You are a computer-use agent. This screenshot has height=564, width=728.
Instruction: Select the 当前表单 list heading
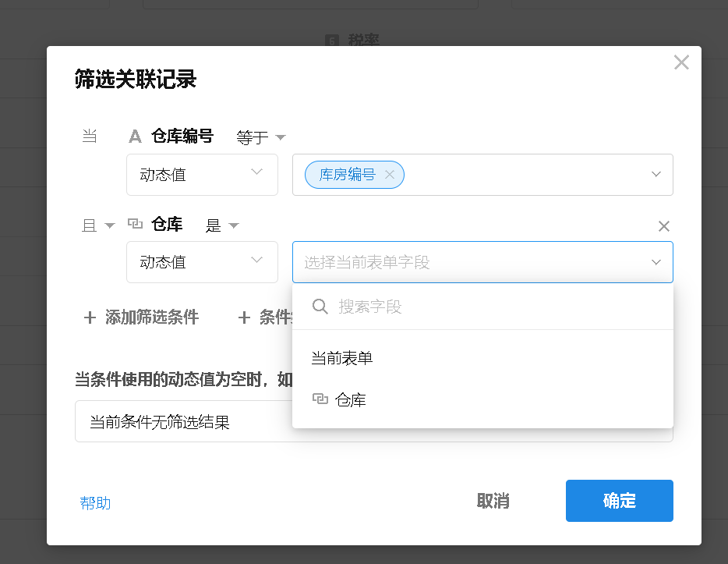pyautogui.click(x=342, y=359)
